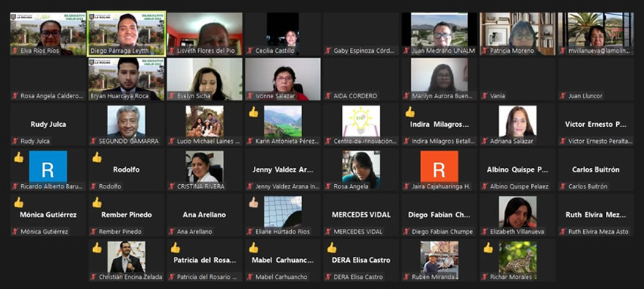Click the thumbs-up reaction on Rodolfo's tile
The image size is (644, 289).
(97, 157)
